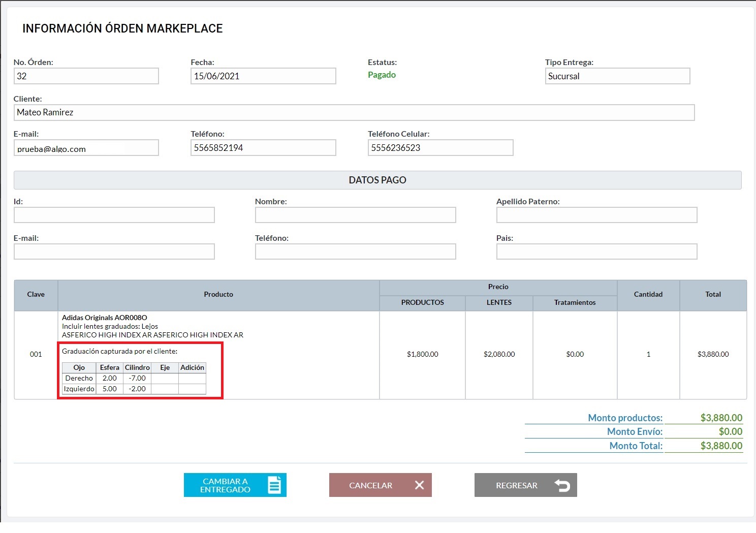The height and width of the screenshot is (533, 756).
Task: Click the Apellido Paterno input field
Action: point(596,215)
